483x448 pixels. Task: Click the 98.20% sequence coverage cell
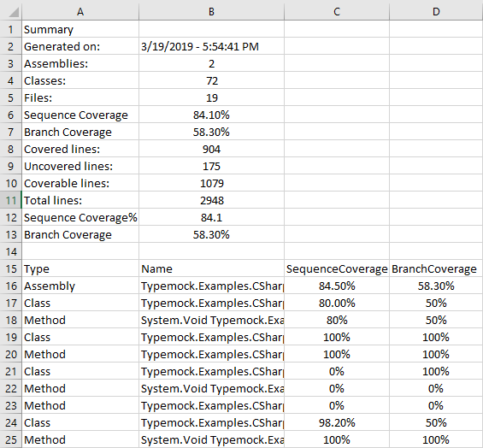click(x=337, y=422)
